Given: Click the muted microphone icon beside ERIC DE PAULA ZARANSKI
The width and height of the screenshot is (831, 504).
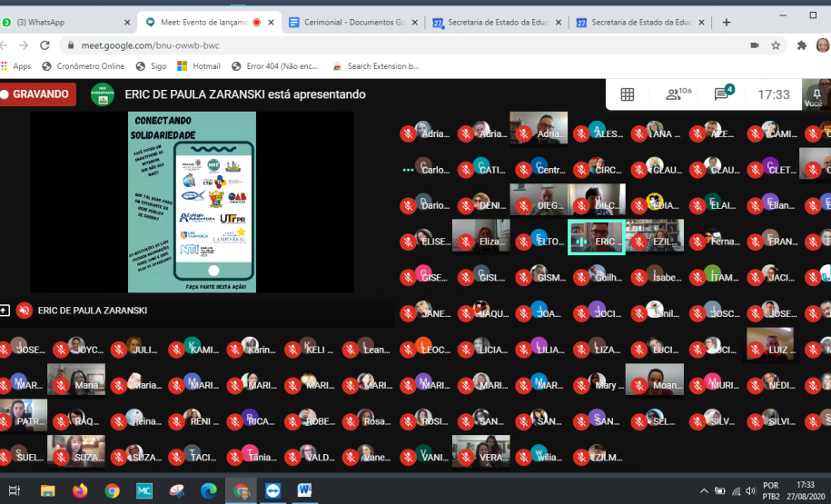Looking at the screenshot, I should [x=24, y=311].
